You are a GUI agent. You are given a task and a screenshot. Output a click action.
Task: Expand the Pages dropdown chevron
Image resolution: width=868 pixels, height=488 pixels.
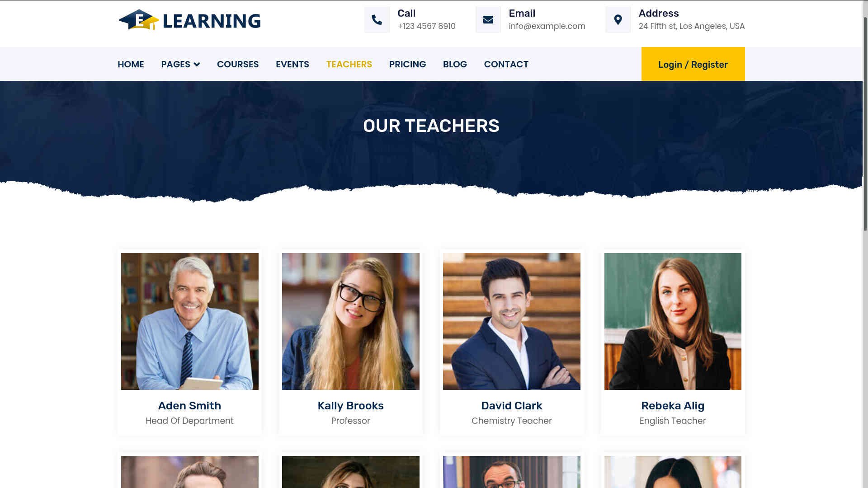coord(197,64)
